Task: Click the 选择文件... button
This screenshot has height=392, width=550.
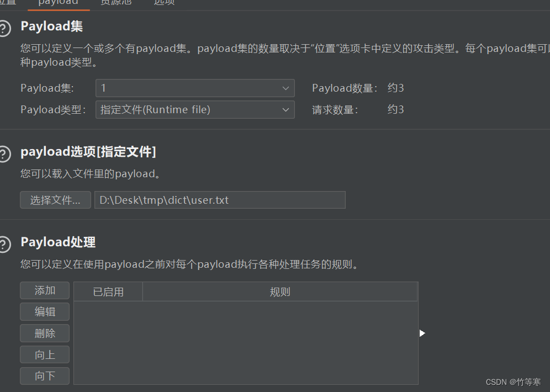Action: (55, 200)
